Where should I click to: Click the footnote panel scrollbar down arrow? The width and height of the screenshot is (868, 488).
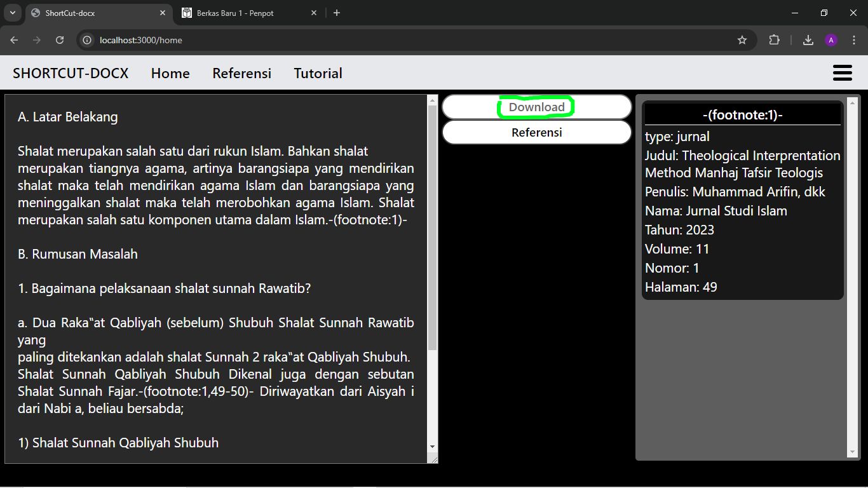click(x=853, y=452)
